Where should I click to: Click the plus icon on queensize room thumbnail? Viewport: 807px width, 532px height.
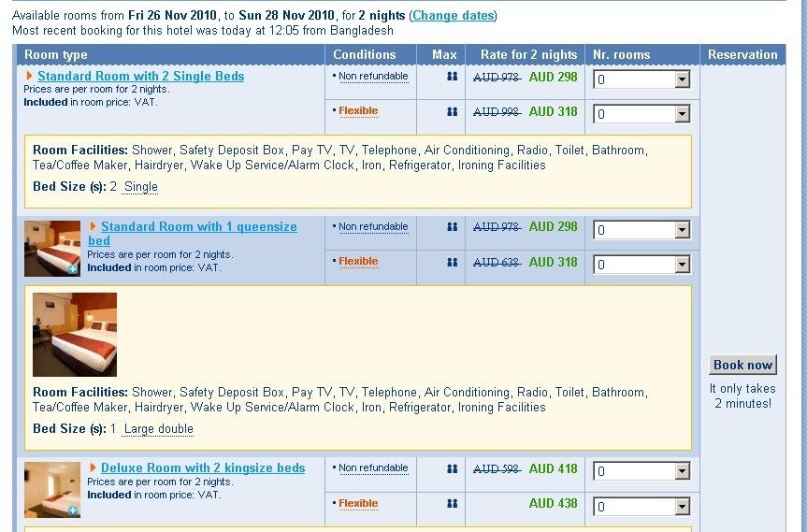(73, 269)
